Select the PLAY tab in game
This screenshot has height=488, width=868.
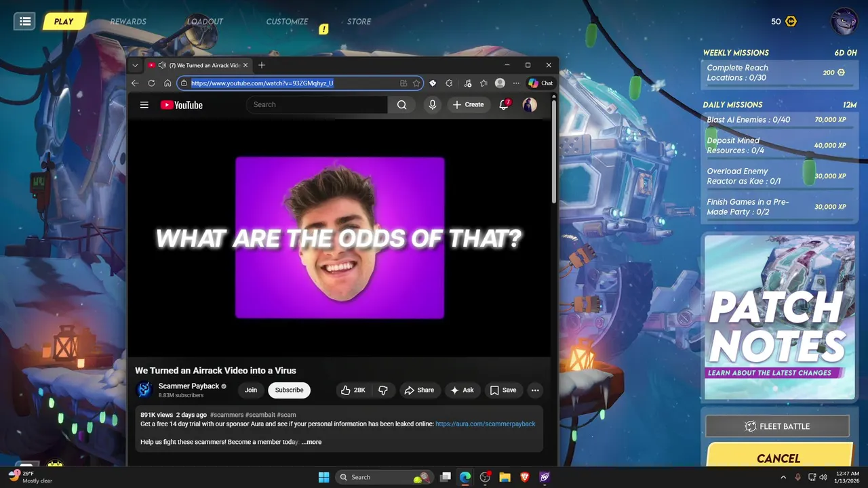pos(64,22)
